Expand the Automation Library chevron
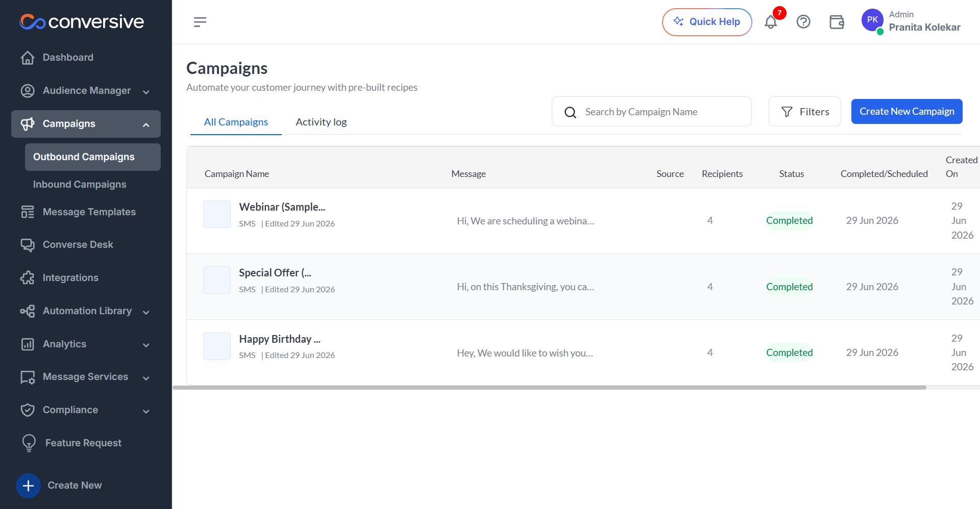 (146, 313)
